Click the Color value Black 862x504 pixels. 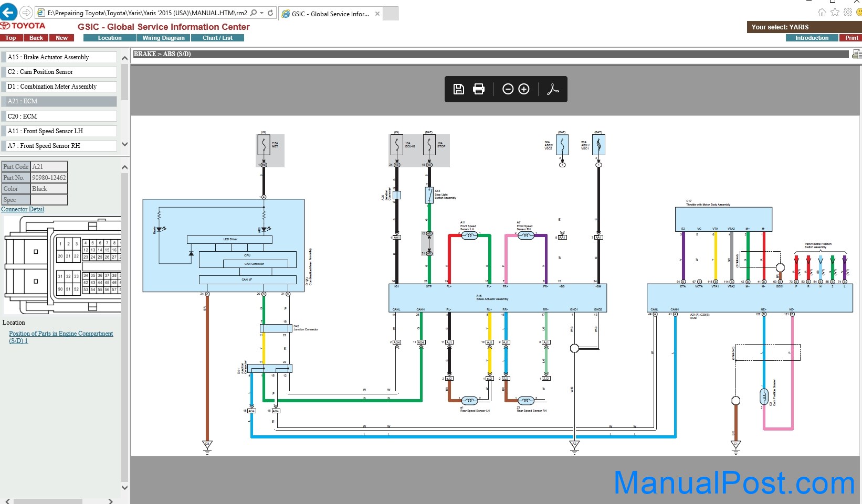[49, 189]
